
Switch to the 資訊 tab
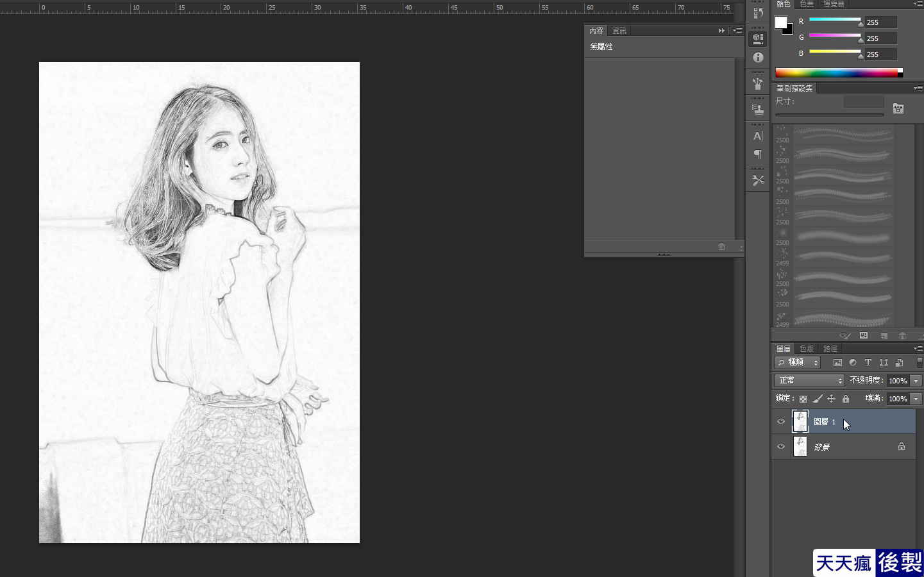coord(619,31)
